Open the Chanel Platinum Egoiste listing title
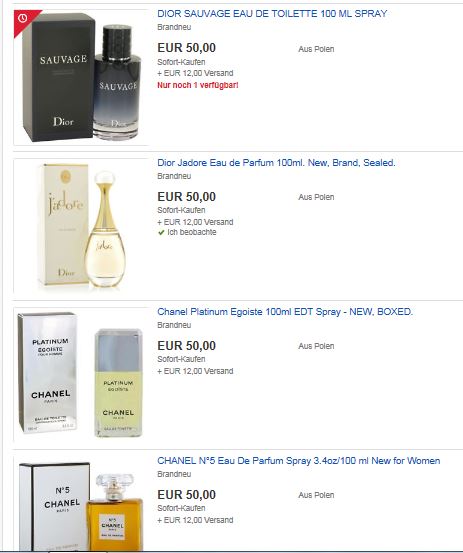This screenshot has width=463, height=553. pyautogui.click(x=285, y=312)
